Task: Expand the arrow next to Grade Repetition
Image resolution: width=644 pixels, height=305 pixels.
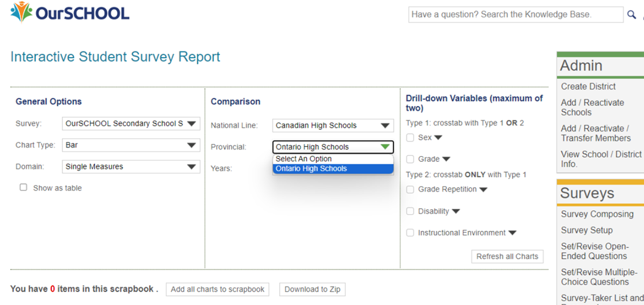Action: click(484, 189)
